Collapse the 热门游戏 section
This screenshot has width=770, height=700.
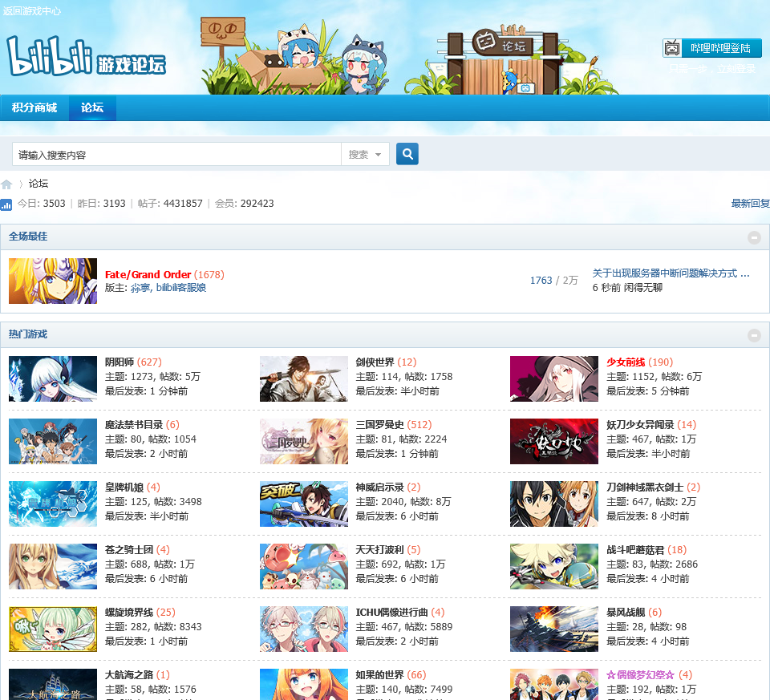754,335
